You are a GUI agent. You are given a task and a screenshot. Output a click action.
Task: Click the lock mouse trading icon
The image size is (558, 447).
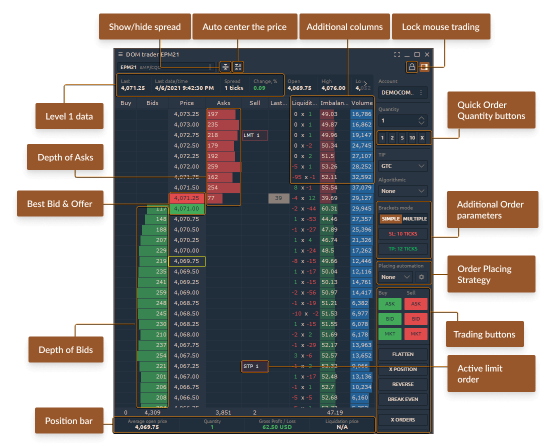(412, 67)
